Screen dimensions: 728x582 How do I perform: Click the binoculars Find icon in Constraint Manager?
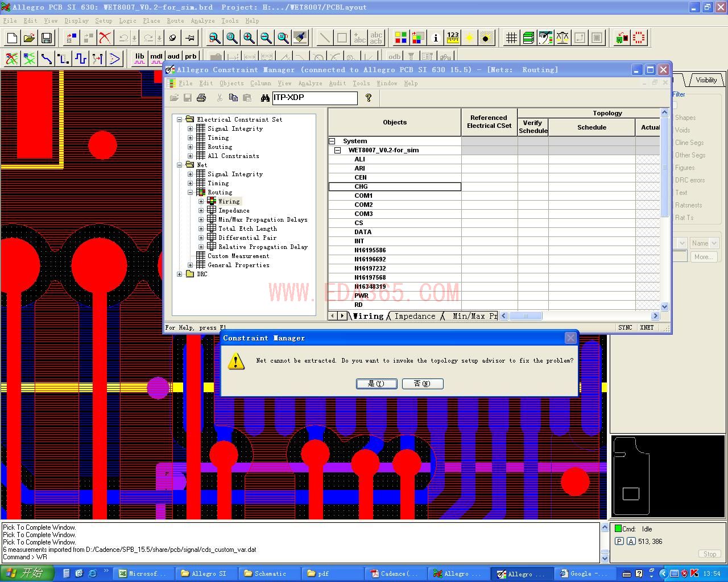pos(265,98)
